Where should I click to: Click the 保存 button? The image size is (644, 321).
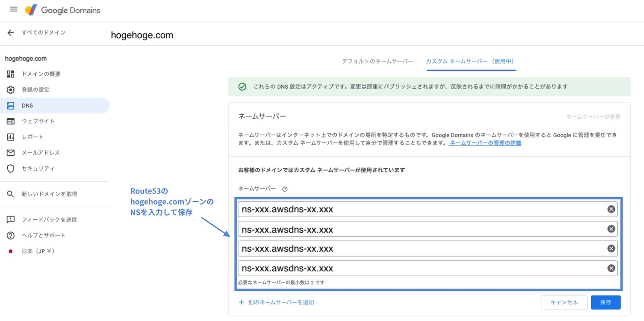pyautogui.click(x=606, y=303)
